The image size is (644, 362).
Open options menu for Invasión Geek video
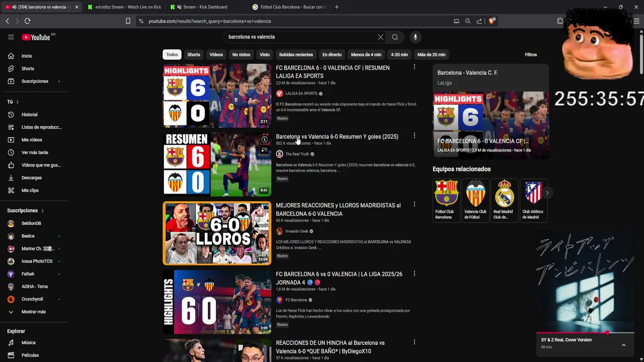[414, 205]
